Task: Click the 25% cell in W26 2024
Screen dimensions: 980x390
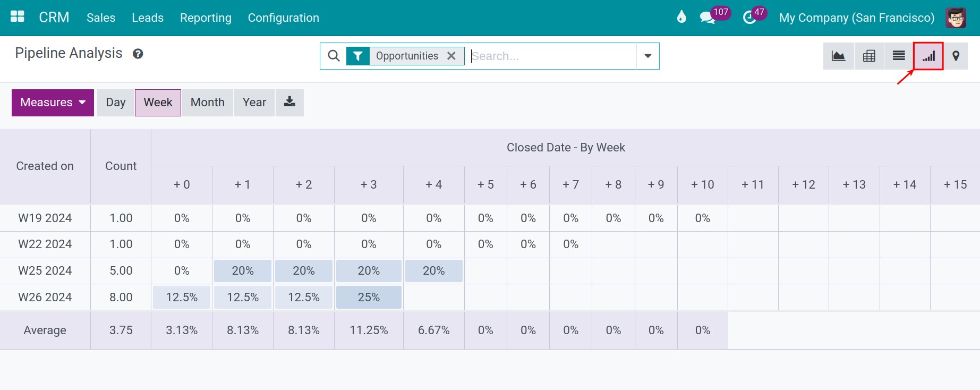Action: pos(369,298)
